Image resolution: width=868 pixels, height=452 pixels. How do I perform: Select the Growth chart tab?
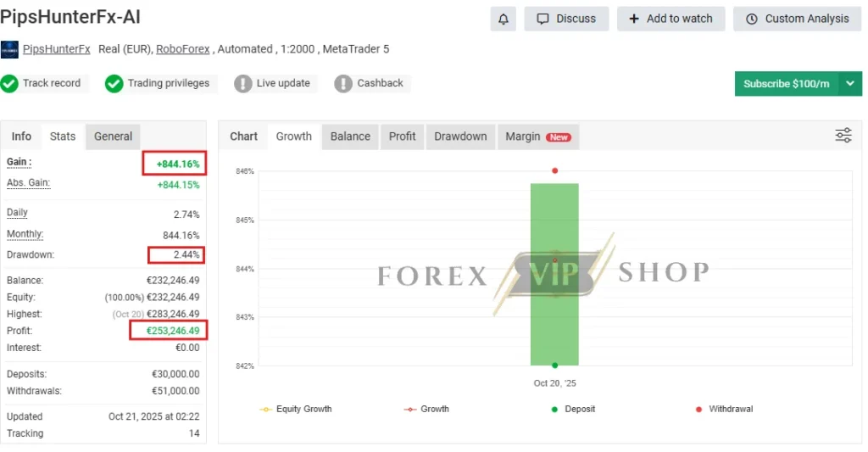(294, 137)
